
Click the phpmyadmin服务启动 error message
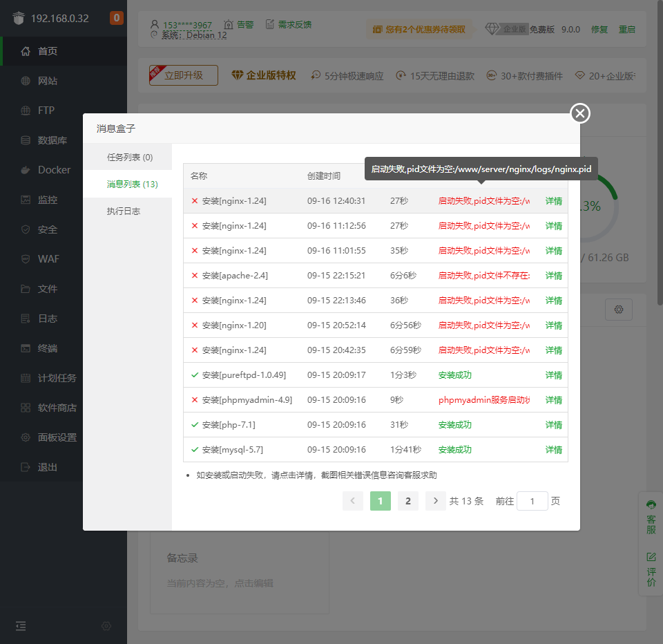pos(484,400)
